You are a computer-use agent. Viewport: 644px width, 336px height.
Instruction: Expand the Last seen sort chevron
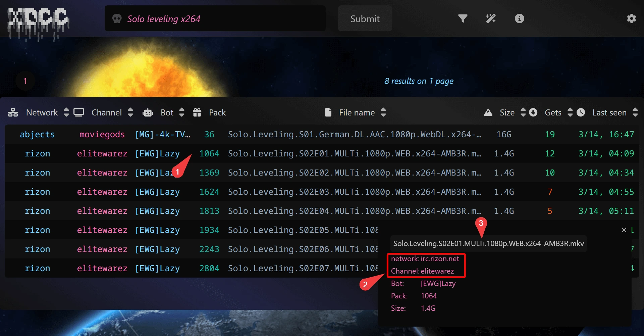coord(635,112)
